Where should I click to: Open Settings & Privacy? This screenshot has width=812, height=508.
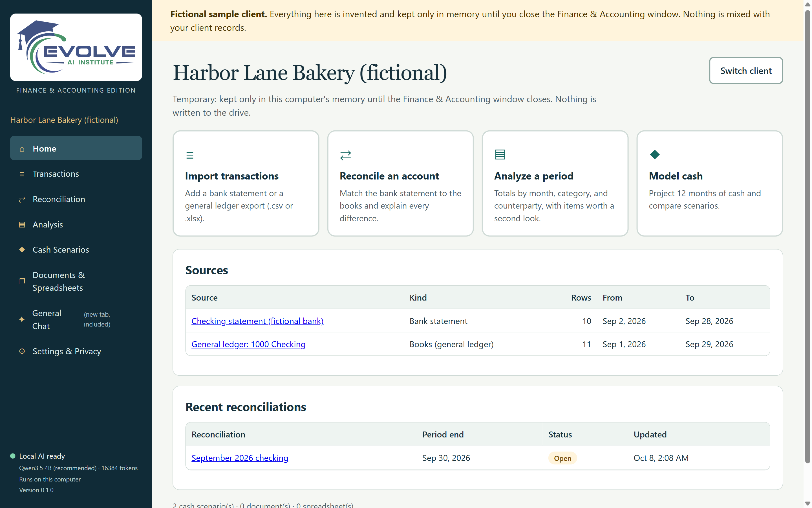(x=76, y=351)
